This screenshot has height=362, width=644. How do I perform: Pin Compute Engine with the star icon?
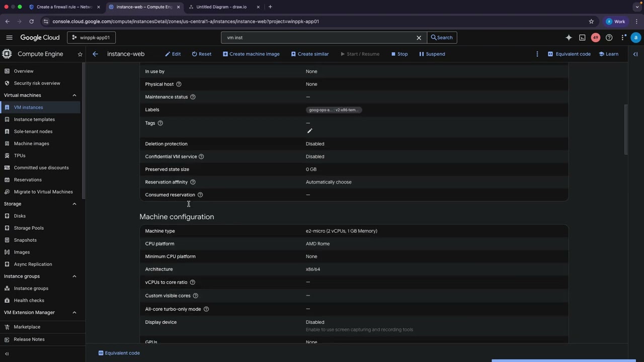[x=79, y=54]
